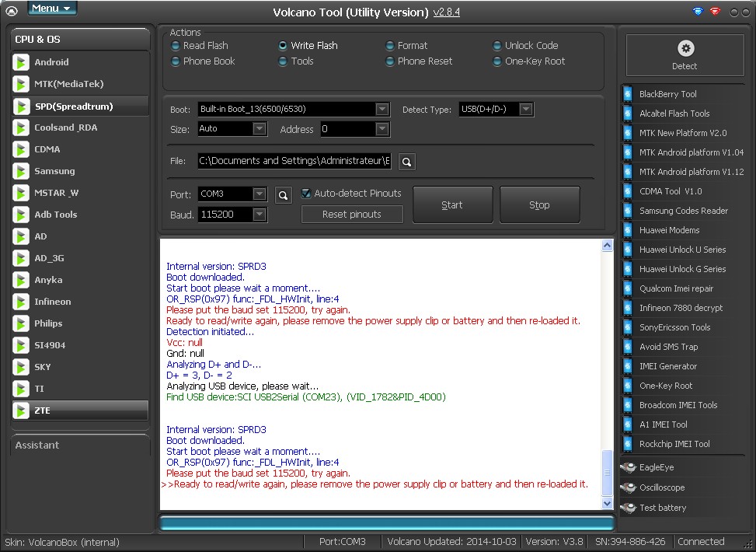Toggle Auto-detect Pinouts checkbox
Viewport: 756px width, 552px height.
pos(305,194)
